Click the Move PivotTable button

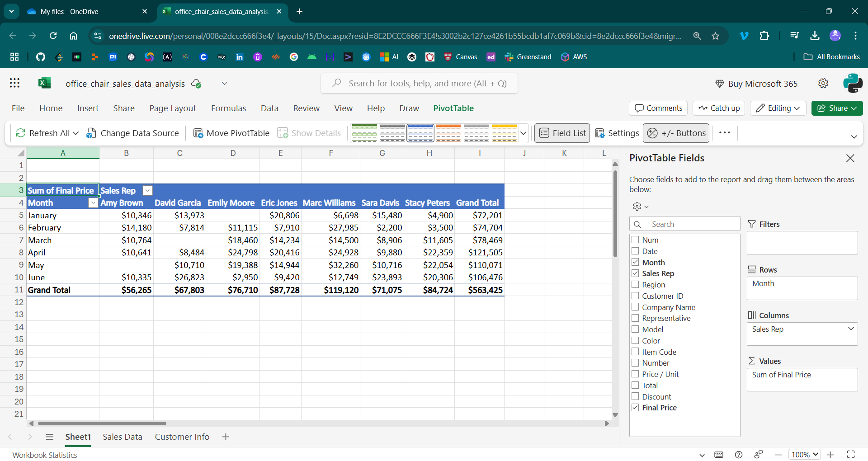tap(231, 133)
